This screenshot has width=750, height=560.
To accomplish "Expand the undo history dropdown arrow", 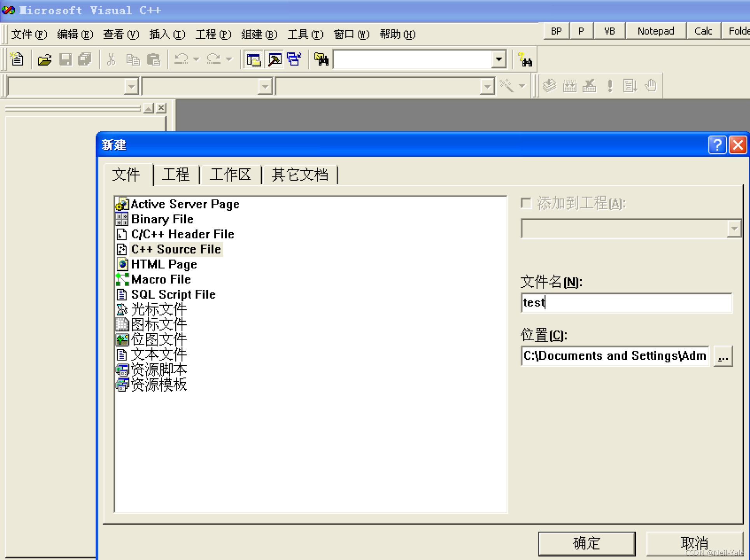I will click(x=196, y=59).
